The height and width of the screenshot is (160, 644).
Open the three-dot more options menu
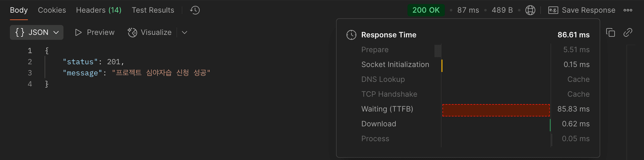(x=628, y=10)
